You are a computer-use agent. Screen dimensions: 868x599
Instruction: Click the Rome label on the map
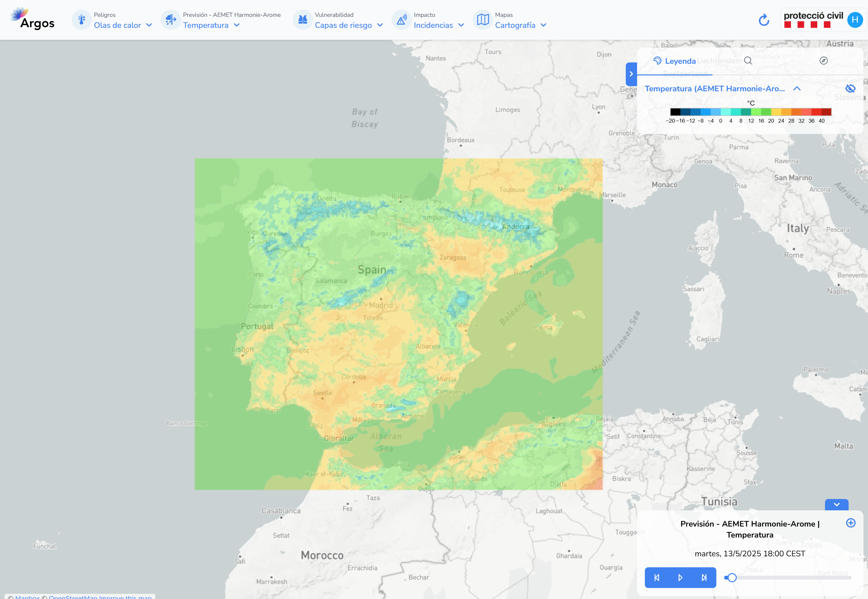click(x=794, y=255)
